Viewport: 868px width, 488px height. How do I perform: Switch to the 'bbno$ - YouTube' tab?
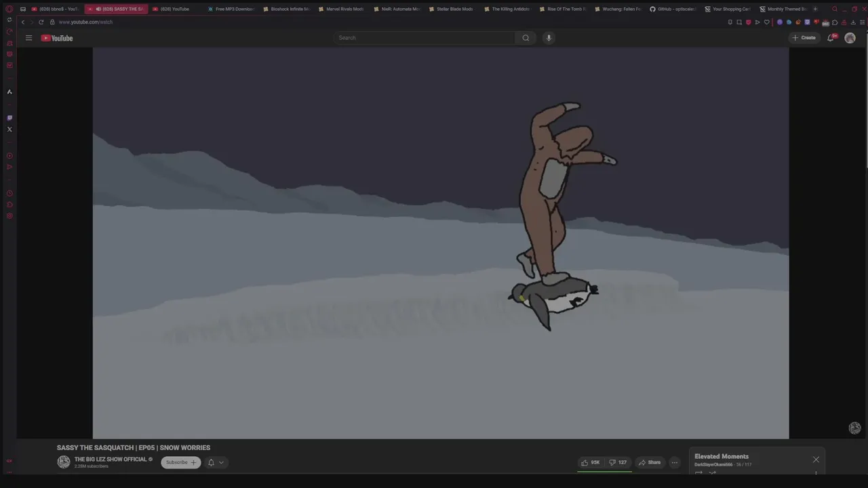(56, 9)
